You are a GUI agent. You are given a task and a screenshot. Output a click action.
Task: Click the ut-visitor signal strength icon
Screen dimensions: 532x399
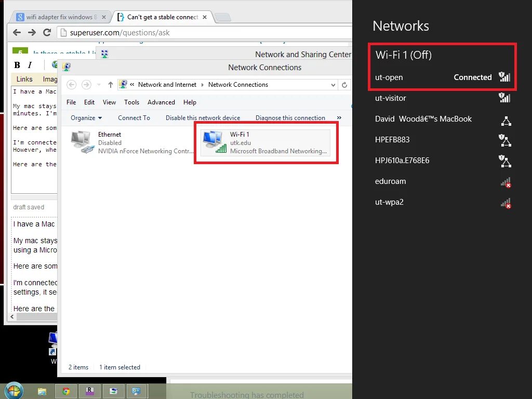(x=504, y=98)
